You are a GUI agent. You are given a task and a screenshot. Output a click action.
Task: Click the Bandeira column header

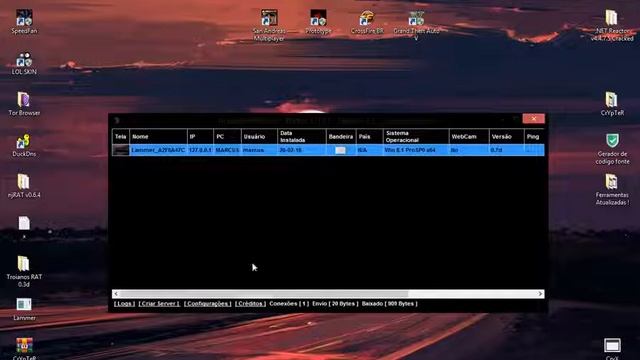(x=341, y=136)
